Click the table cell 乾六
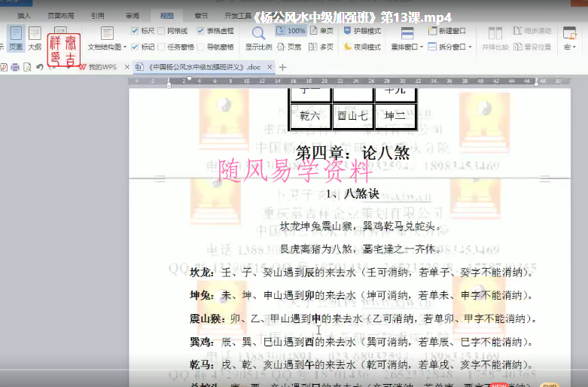 (x=310, y=116)
